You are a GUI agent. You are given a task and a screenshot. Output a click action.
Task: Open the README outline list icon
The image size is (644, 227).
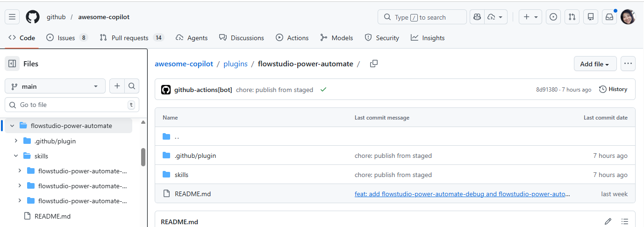coord(625,221)
